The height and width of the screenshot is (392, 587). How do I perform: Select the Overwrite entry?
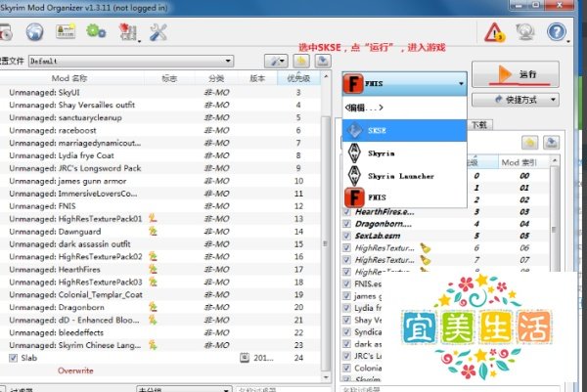[75, 370]
